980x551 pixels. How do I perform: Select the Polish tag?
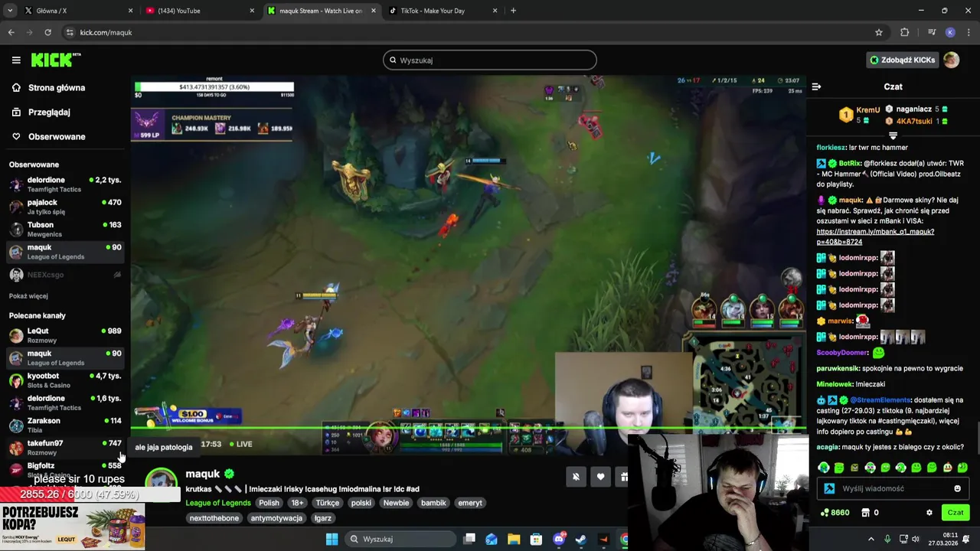269,503
